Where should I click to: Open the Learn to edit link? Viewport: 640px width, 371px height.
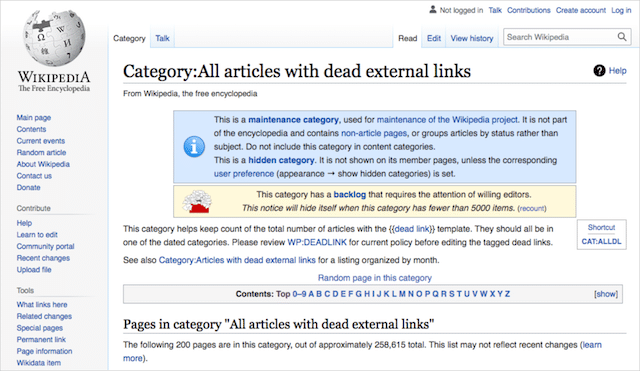tap(37, 235)
